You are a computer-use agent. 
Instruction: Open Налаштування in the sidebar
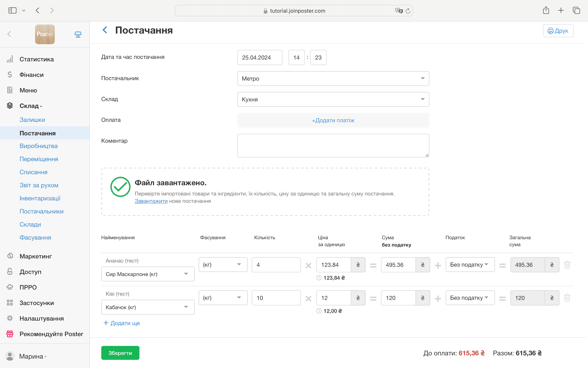pyautogui.click(x=42, y=319)
